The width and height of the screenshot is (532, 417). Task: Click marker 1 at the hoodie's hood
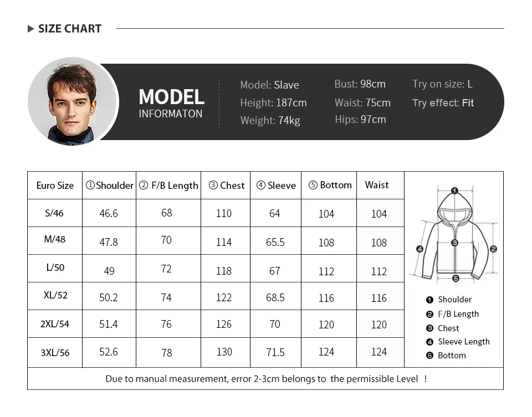[454, 191]
